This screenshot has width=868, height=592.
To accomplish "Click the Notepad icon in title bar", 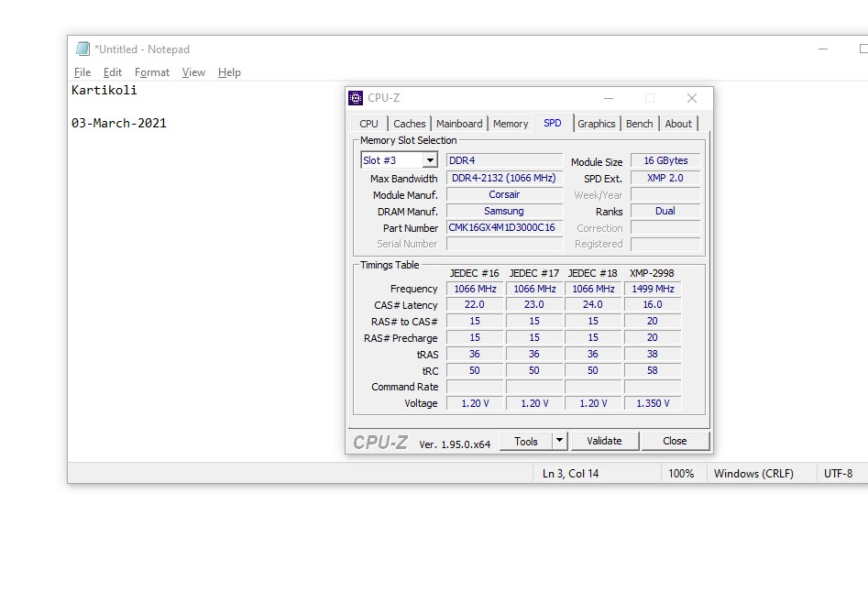I will [82, 49].
